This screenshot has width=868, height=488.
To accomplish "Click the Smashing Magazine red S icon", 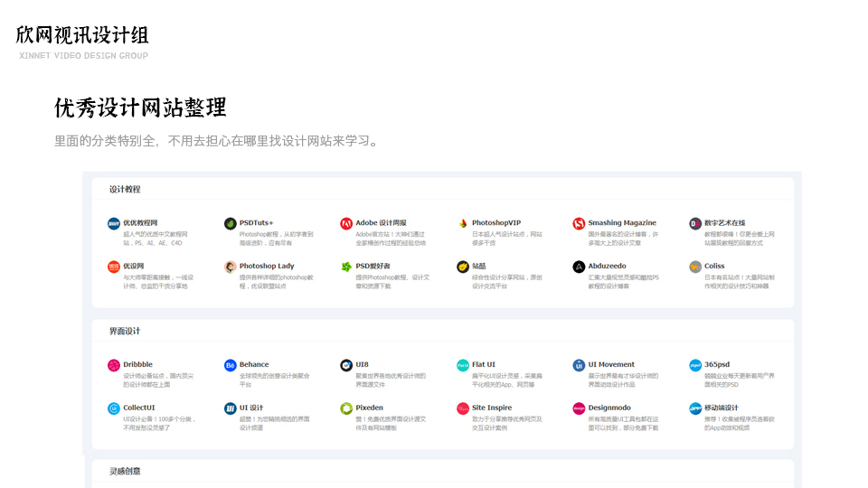I will 579,223.
